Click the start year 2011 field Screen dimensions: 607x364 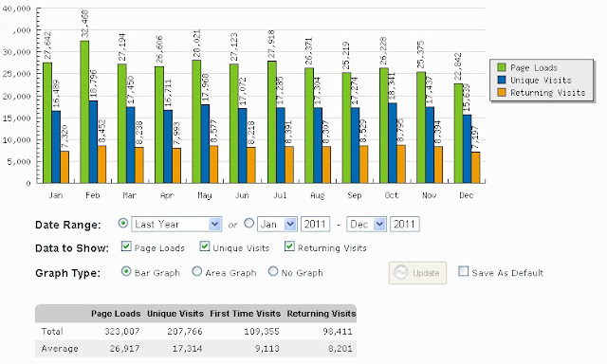click(x=316, y=225)
